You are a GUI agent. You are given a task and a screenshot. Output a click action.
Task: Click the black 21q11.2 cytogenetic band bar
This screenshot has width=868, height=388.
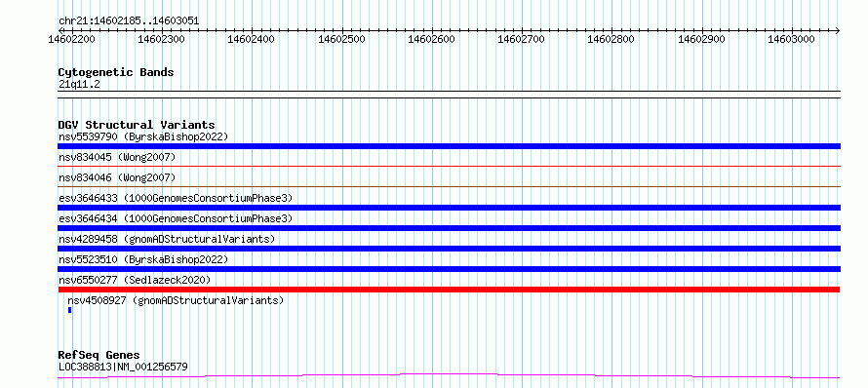pos(449,95)
